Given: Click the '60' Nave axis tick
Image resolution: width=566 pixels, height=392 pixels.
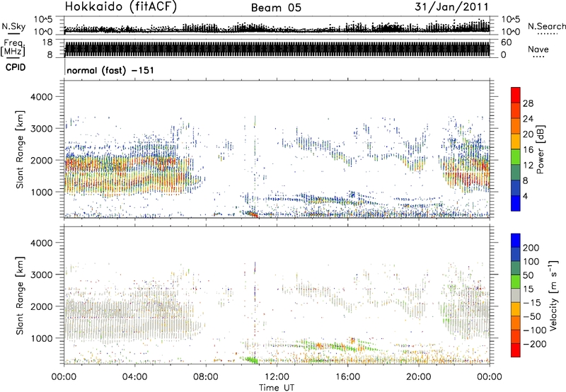Looking at the screenshot, I should click(x=506, y=42).
